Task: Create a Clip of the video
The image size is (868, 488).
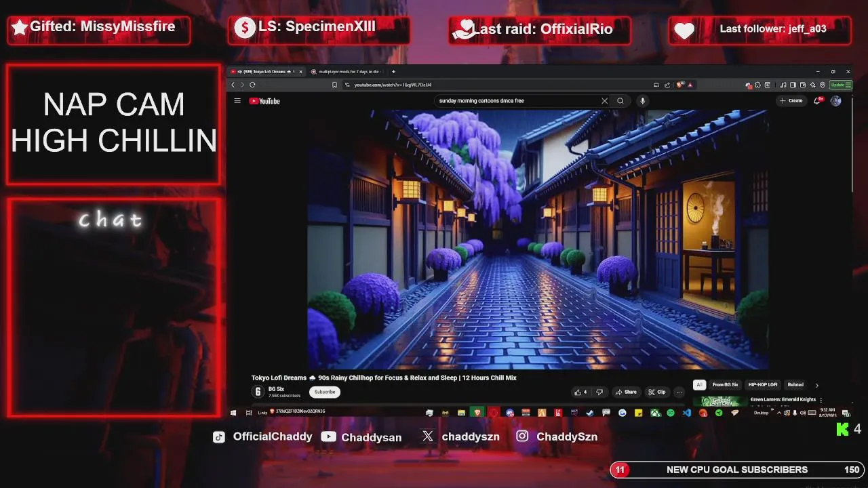Action: click(x=656, y=392)
